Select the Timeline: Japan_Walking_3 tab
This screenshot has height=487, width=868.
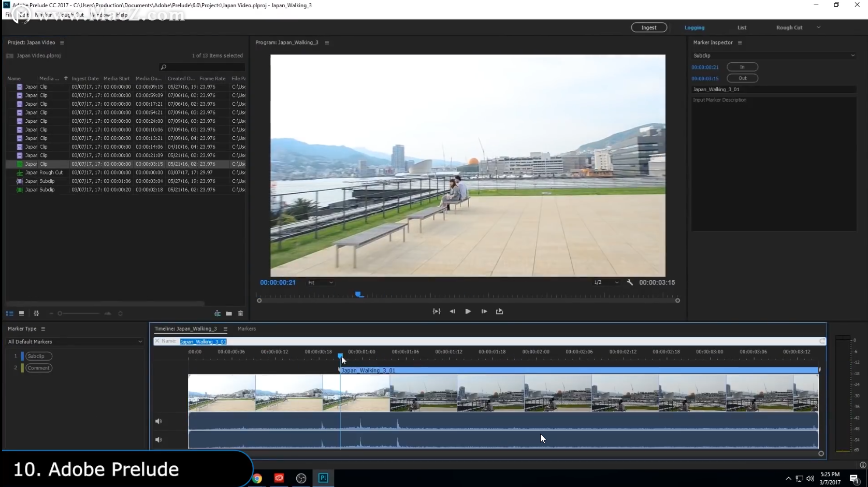point(185,329)
